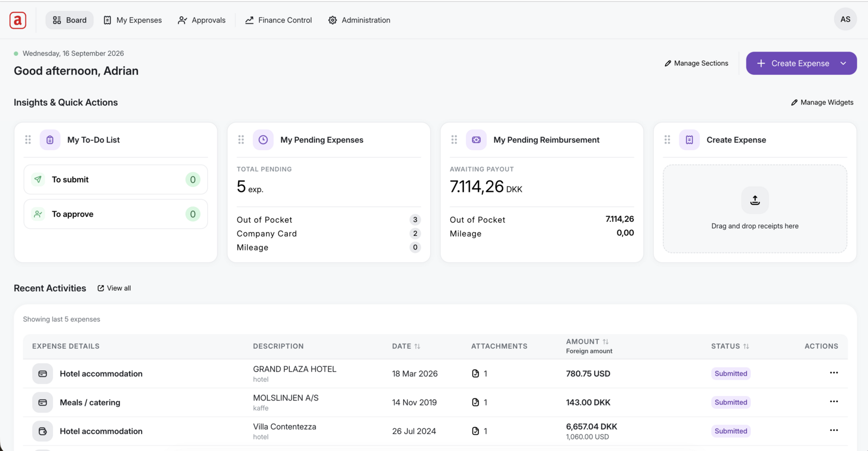This screenshot has width=868, height=451.
Task: Click the Expense Details column header
Action: pyautogui.click(x=66, y=346)
